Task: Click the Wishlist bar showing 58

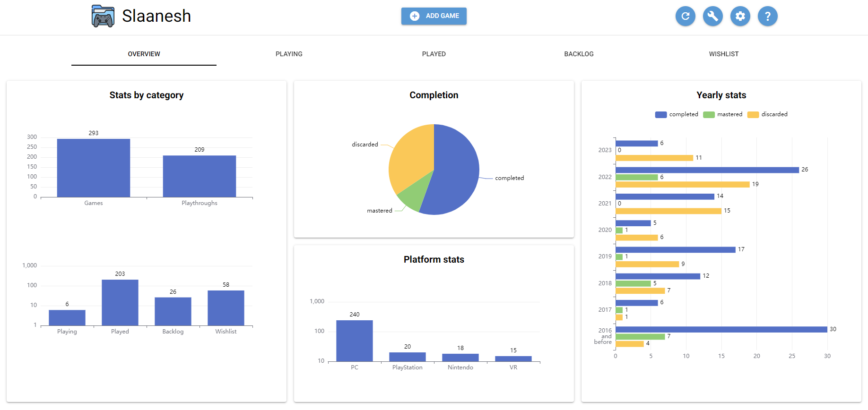Action: [226, 308]
